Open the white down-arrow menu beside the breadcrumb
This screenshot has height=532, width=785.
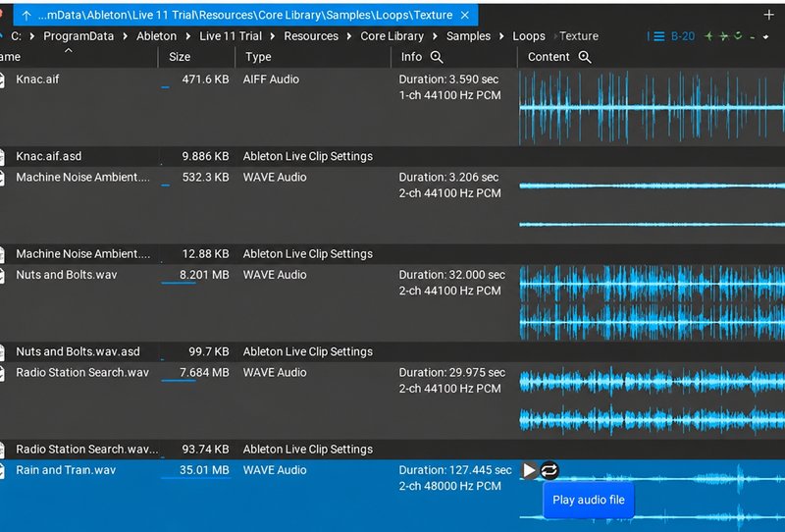765,36
